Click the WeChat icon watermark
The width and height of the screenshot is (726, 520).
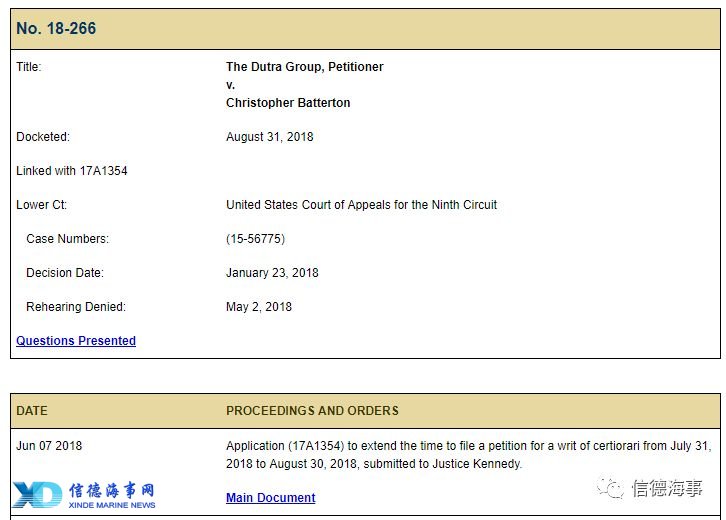610,488
